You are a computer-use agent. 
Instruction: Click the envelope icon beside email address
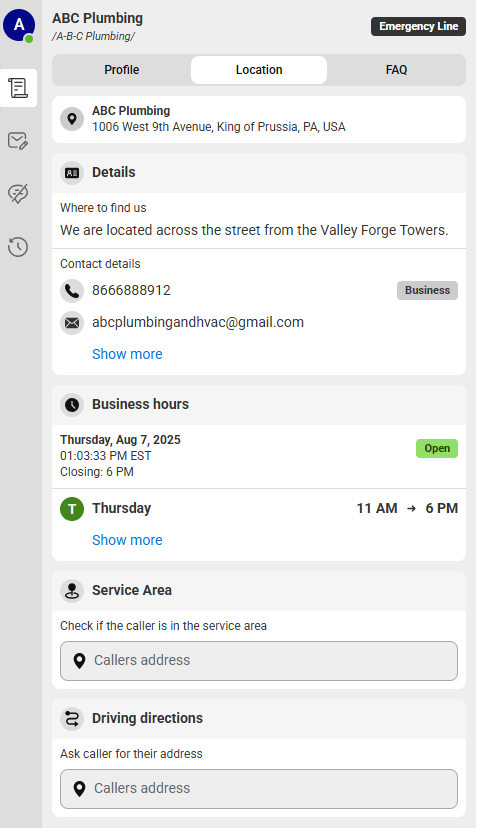[x=72, y=323]
